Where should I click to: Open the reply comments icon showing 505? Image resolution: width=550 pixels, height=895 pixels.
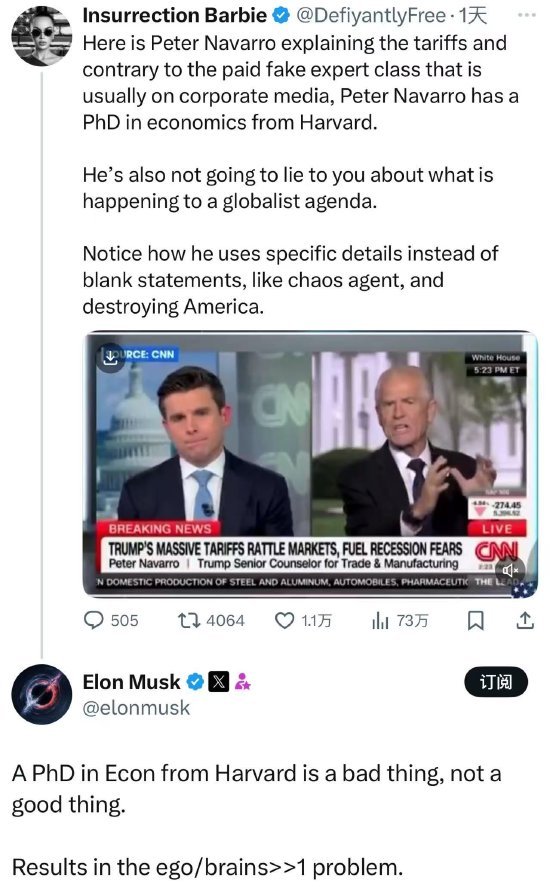pos(94,620)
